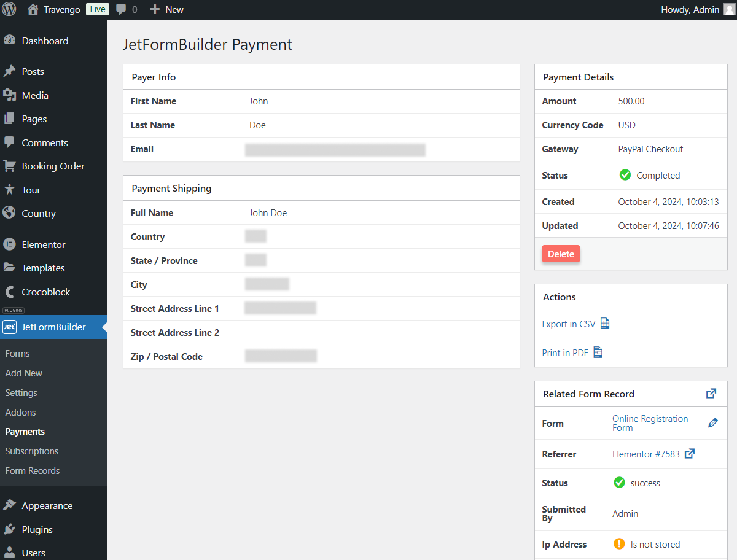This screenshot has height=560, width=737.
Task: Open the external link icon on Related Form Record
Action: click(711, 393)
